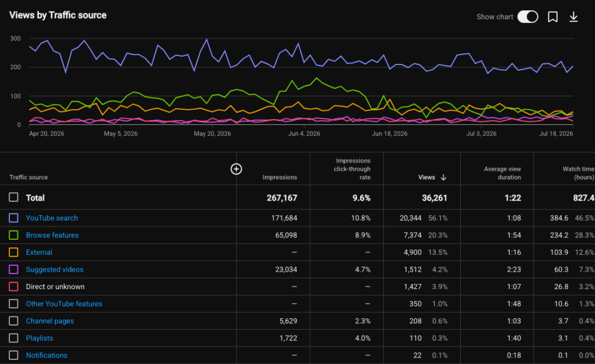This screenshot has width=595, height=364.
Task: Click the Traffic source column header
Action: (28, 178)
